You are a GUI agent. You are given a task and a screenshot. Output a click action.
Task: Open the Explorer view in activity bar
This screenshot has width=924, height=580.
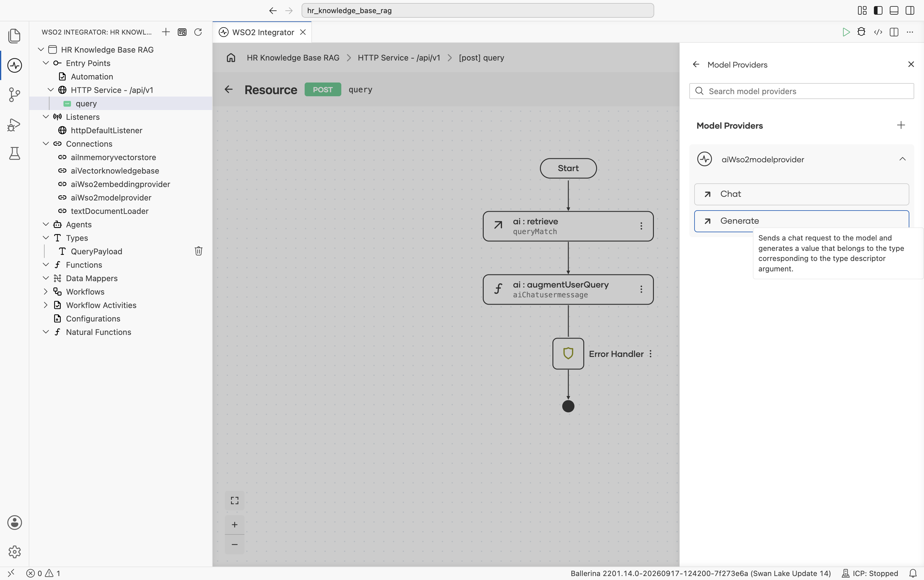tap(15, 36)
